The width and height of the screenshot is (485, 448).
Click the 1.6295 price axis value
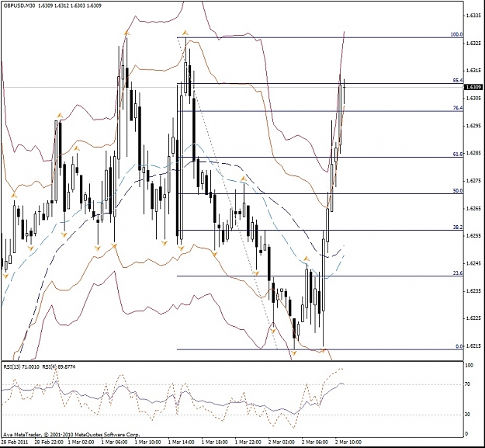point(473,126)
